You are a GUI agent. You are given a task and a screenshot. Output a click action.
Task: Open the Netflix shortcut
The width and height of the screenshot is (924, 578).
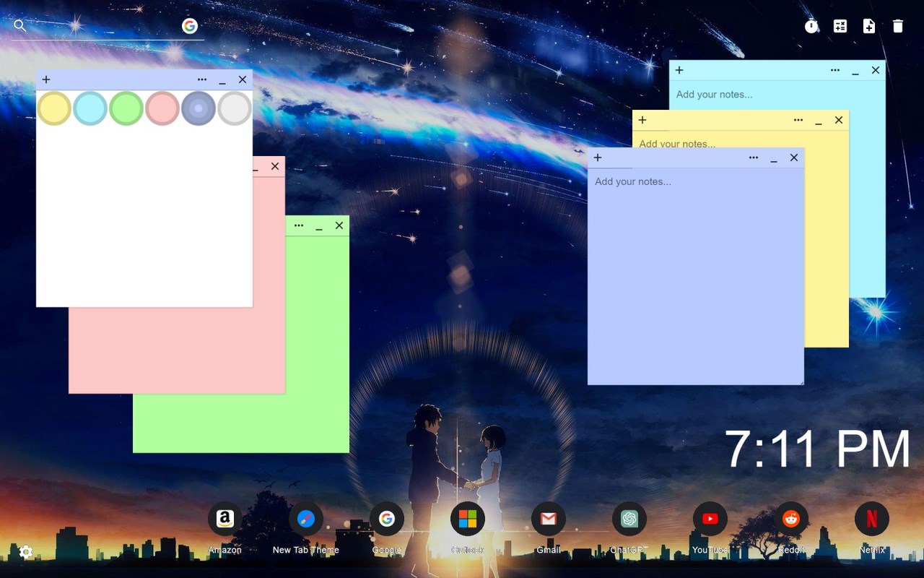[x=872, y=519]
